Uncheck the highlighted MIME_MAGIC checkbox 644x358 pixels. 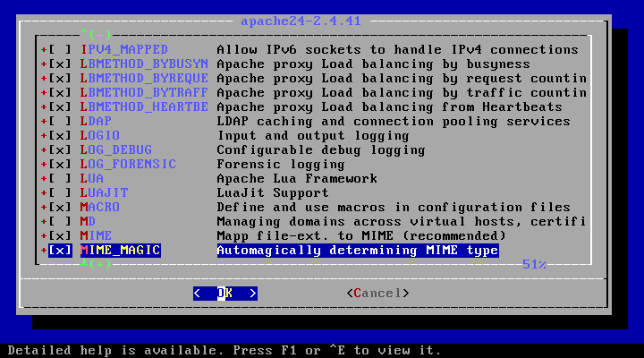60,251
